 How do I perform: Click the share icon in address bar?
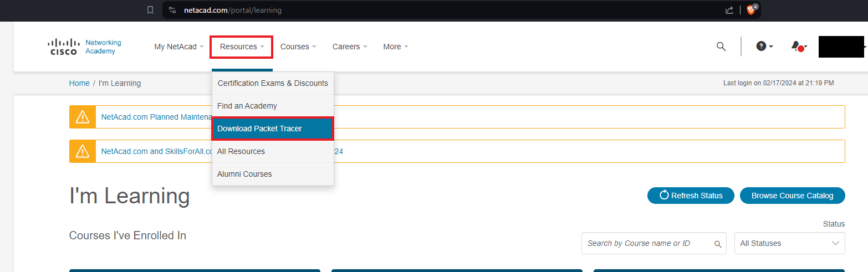[x=729, y=10]
